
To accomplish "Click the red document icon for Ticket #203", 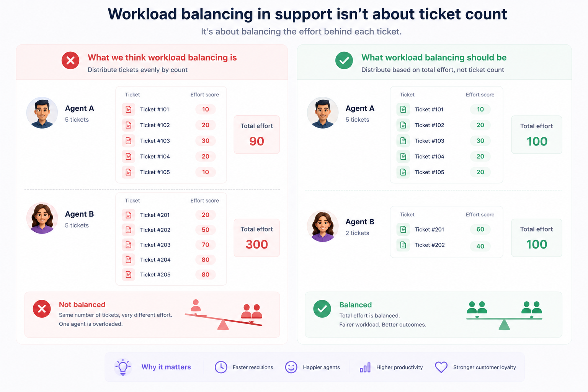I will click(129, 245).
